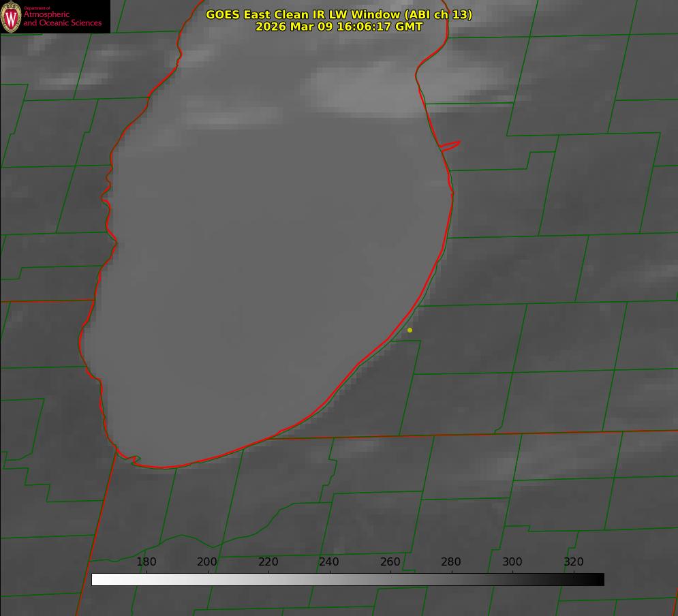Image resolution: width=678 pixels, height=616 pixels.
Task: Click the 240 tick label on the colorbar
Action: [x=329, y=562]
